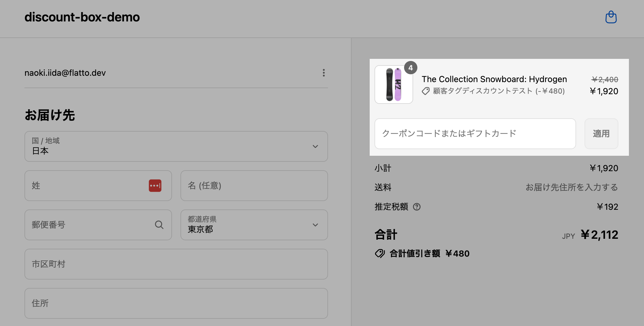Click the discount tag icon beside 合計値引き額

pyautogui.click(x=380, y=253)
